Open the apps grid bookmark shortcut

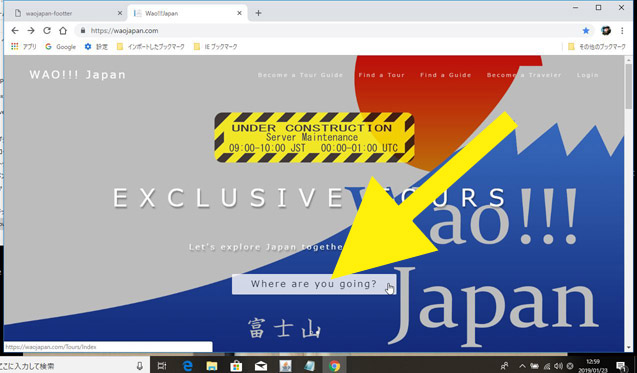pyautogui.click(x=15, y=46)
